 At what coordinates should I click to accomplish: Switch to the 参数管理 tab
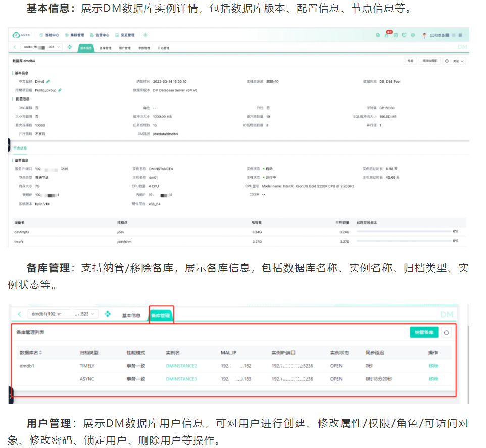tap(144, 48)
